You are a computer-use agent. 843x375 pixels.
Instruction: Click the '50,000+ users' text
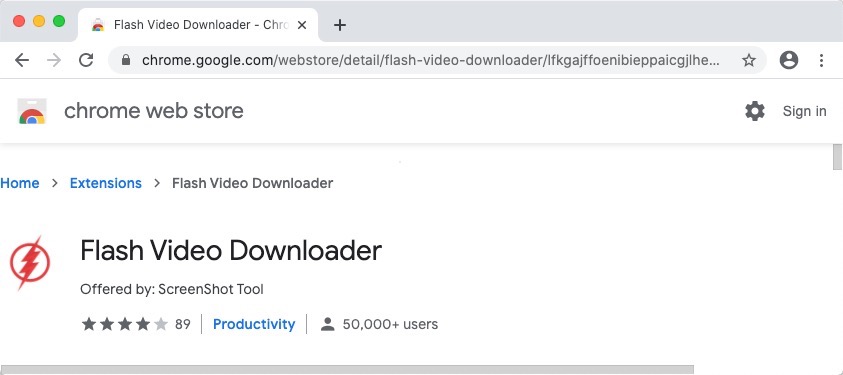pos(390,324)
